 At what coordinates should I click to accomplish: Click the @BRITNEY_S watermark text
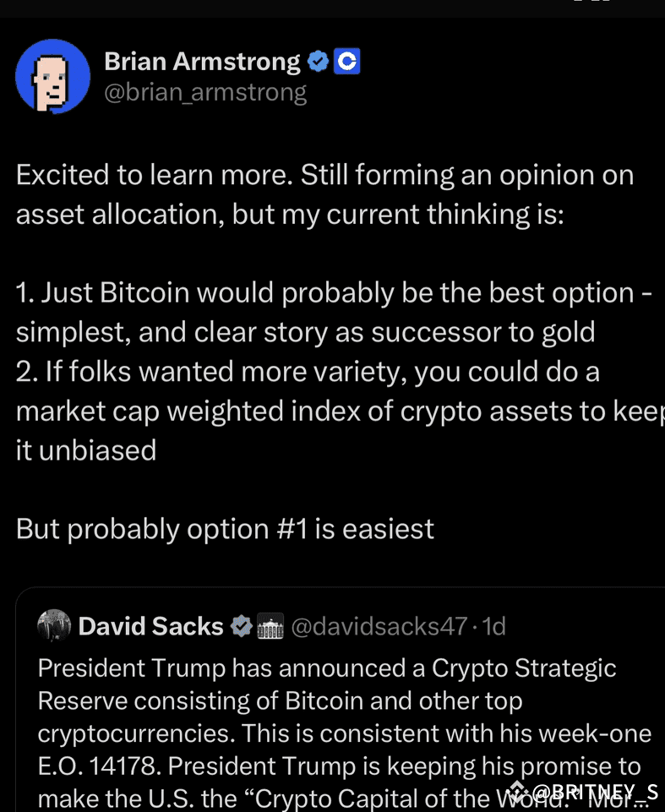(x=595, y=793)
